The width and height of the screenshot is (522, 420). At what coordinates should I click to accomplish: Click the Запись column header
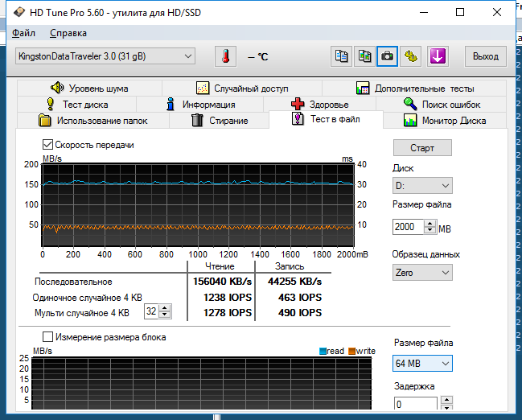pyautogui.click(x=290, y=266)
